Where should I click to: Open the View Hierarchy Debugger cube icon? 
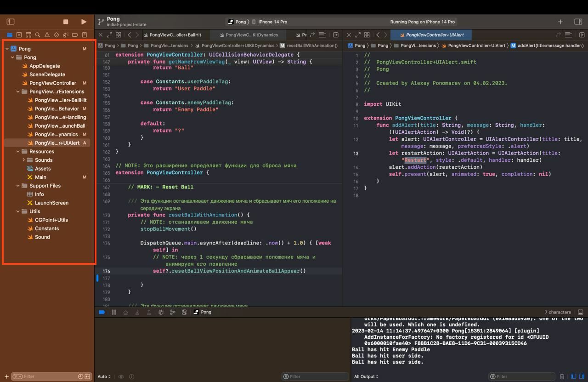(x=161, y=312)
